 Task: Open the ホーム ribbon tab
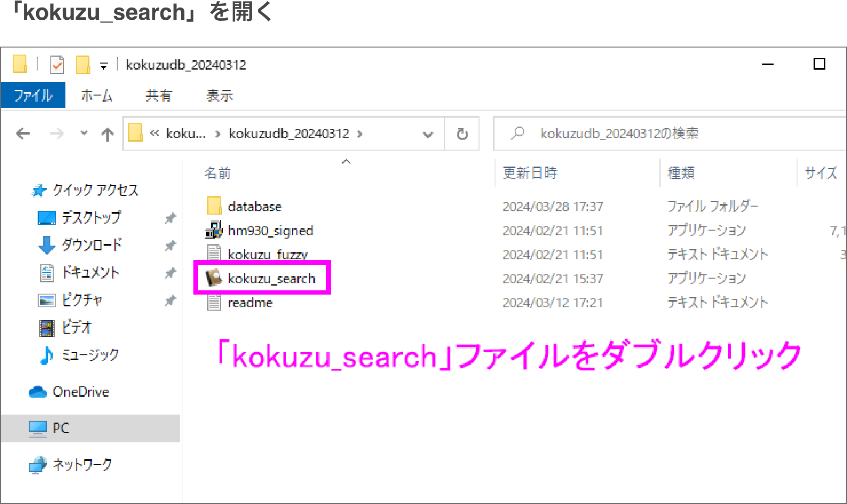point(96,96)
